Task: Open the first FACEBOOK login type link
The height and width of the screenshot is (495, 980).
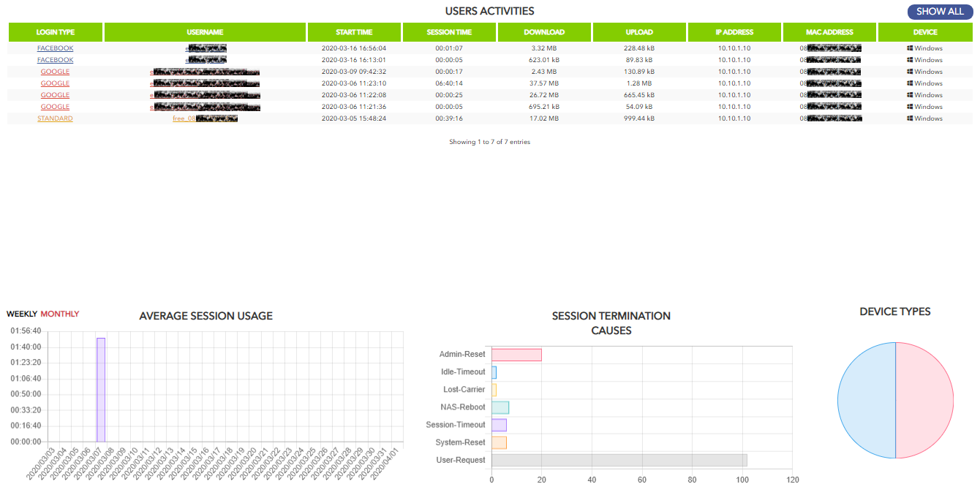Action: (55, 48)
